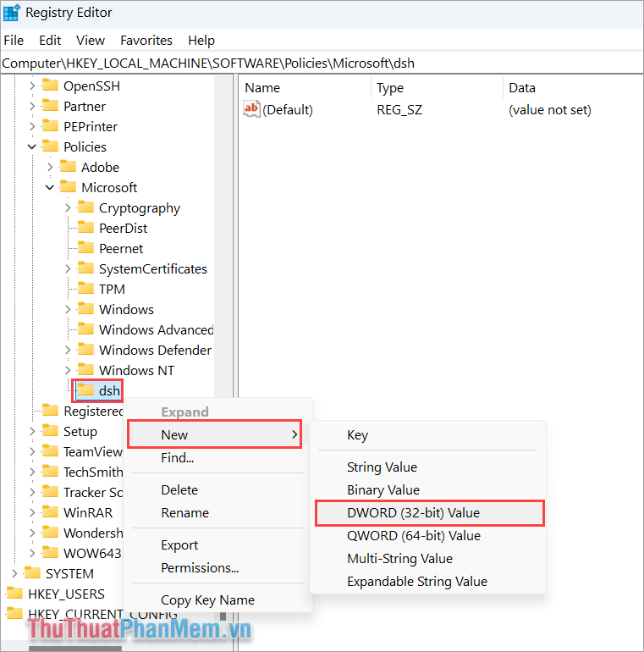The width and height of the screenshot is (644, 652).
Task: Click the Setup folder icon
Action: 50,431
